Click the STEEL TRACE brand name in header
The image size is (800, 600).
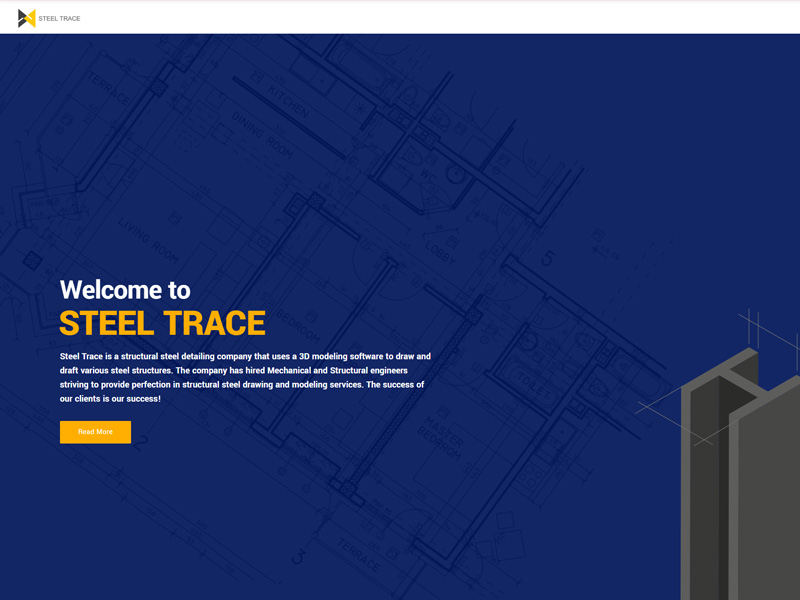(x=59, y=18)
